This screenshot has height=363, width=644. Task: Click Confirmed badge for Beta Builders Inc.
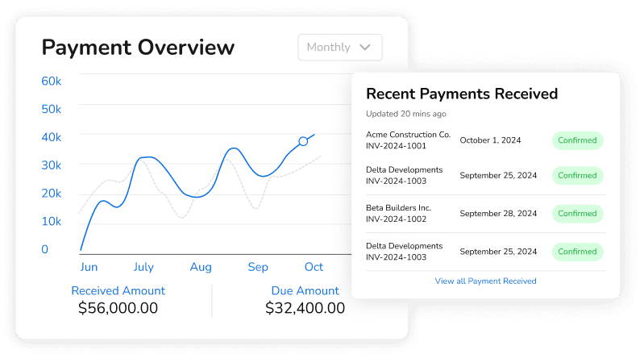coord(577,214)
